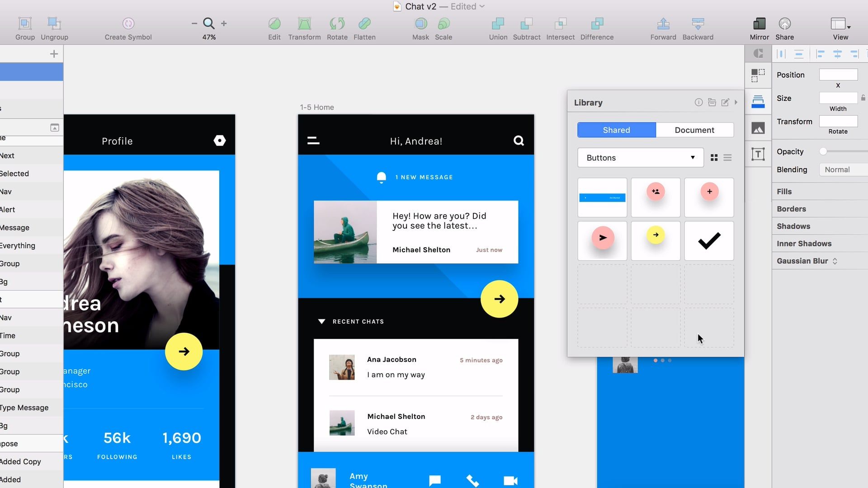Click the select-group panel icon in sidebar
Viewport: 868px width, 488px height.
click(x=758, y=75)
